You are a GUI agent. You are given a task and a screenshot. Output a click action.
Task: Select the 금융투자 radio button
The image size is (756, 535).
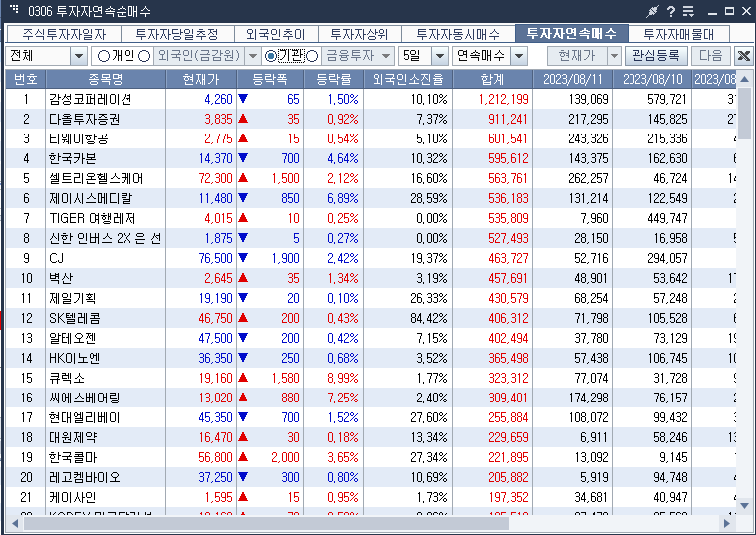click(x=312, y=56)
